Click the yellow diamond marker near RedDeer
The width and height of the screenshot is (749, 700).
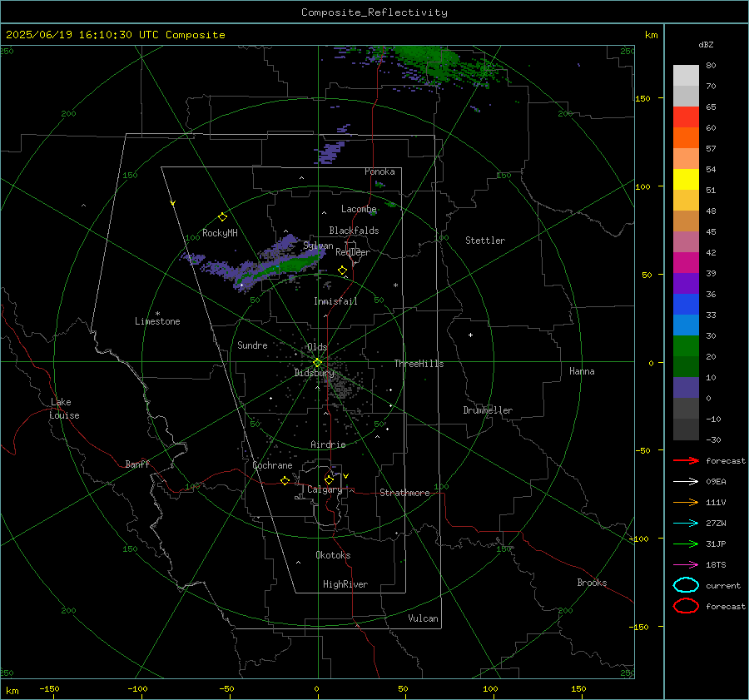[x=342, y=271]
